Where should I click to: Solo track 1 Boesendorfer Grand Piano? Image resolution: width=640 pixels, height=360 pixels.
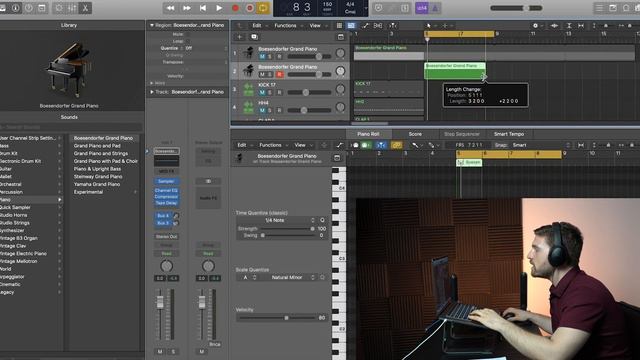(270, 56)
